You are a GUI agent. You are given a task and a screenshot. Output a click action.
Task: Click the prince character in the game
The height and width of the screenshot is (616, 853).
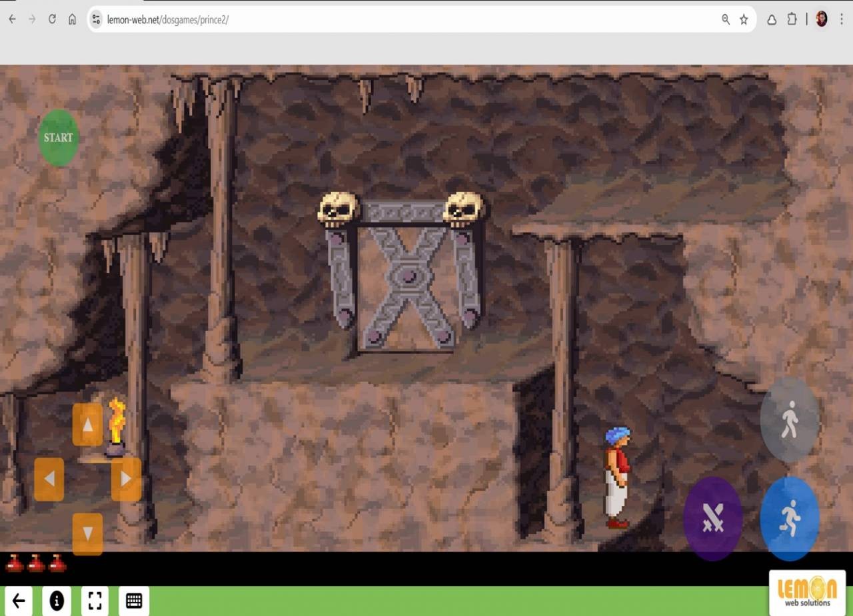tap(616, 478)
